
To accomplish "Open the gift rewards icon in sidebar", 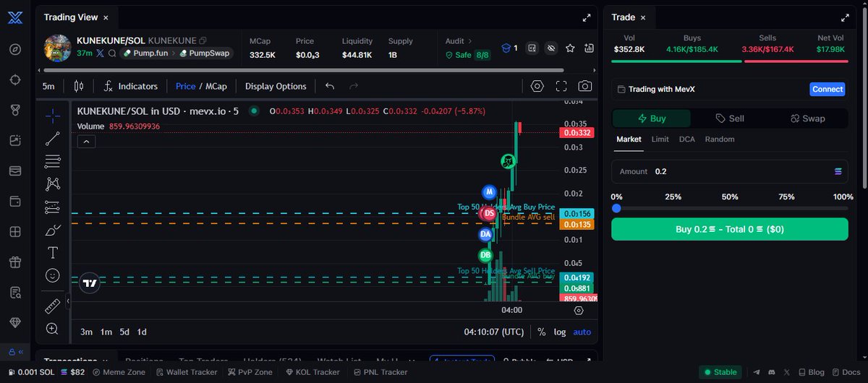I will [x=15, y=262].
